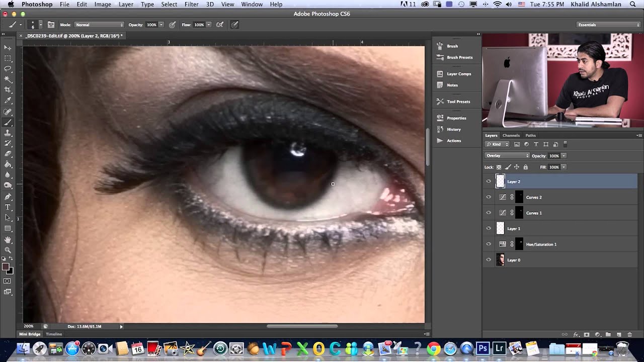
Task: Select the Blur tool
Action: tap(8, 175)
